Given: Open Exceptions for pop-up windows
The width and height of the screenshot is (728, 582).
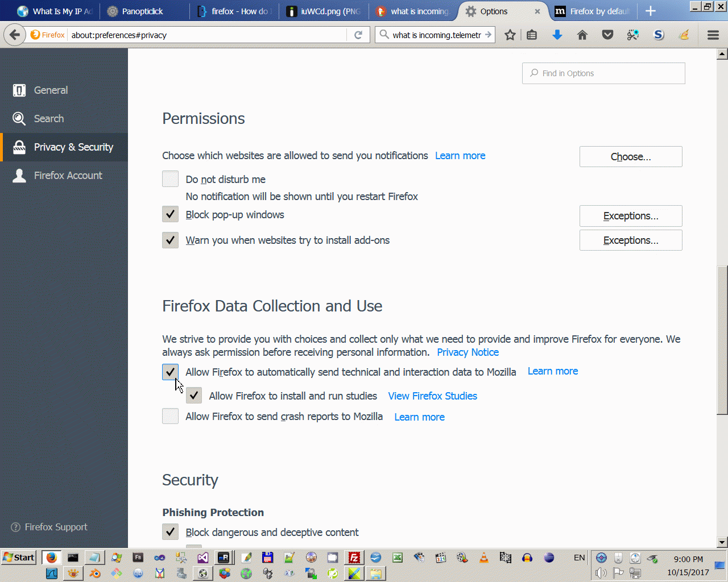Looking at the screenshot, I should pos(631,216).
